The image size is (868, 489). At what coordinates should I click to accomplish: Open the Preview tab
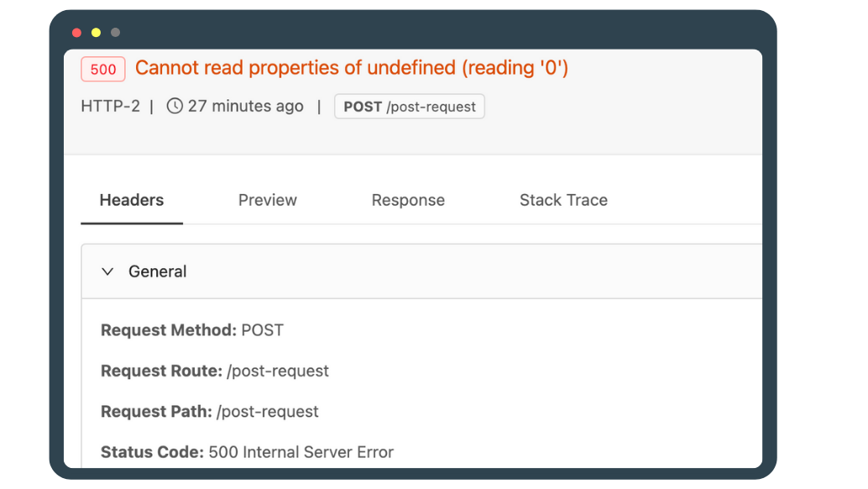tap(268, 200)
